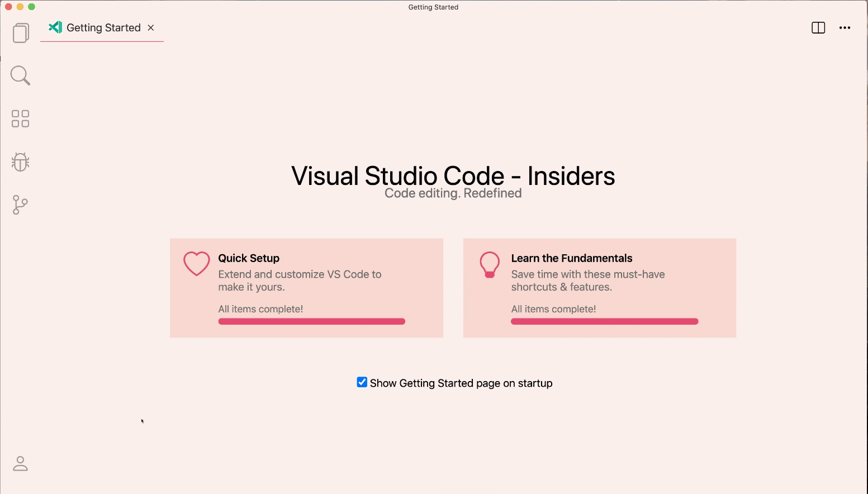Click 'All items complete!' under Learn the Fundamentals

tap(553, 309)
